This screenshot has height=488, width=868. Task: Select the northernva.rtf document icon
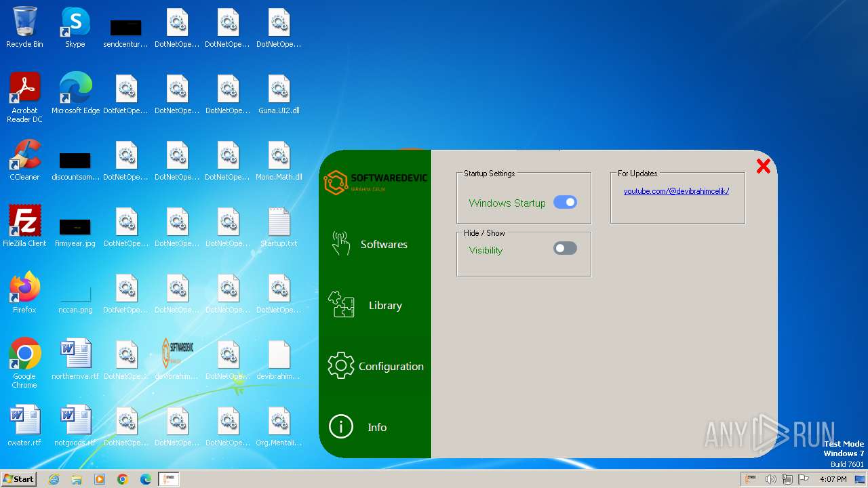point(75,360)
